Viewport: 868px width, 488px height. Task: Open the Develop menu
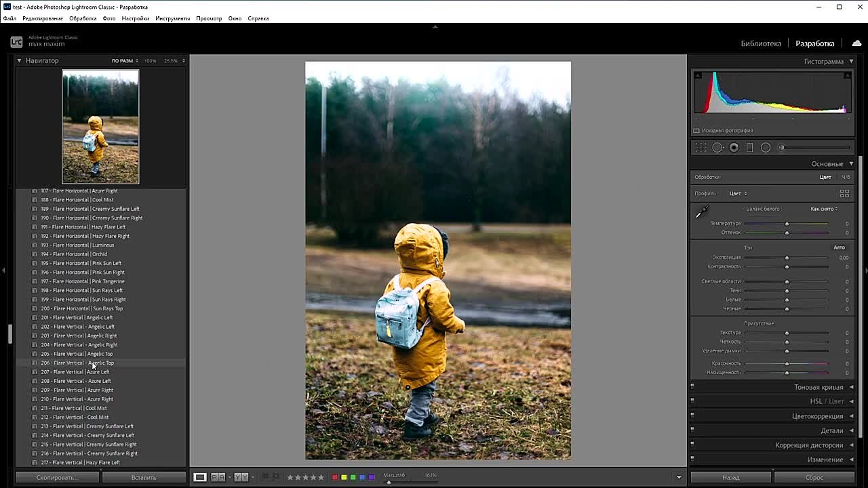[83, 18]
